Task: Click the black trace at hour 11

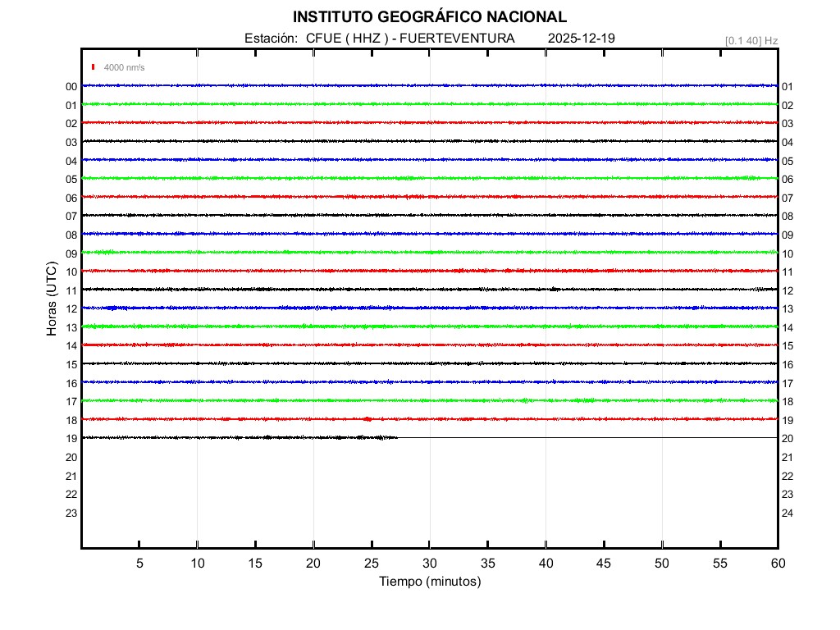Action: tap(429, 289)
